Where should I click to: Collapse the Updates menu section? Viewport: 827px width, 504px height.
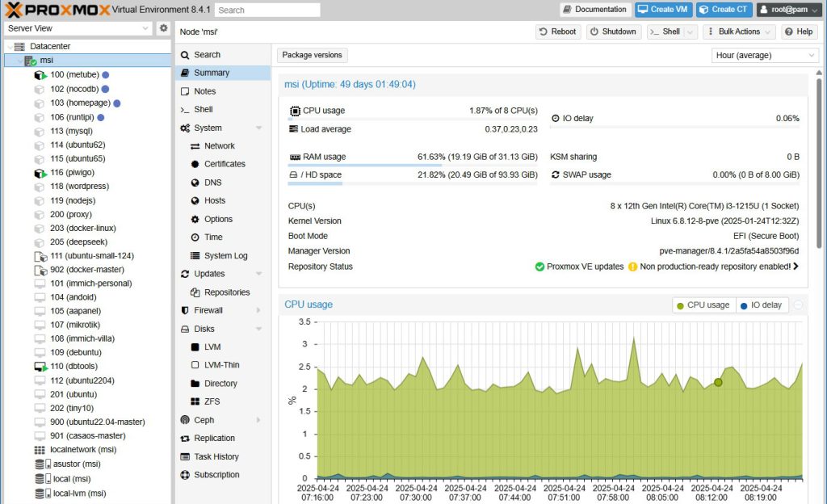click(258, 274)
